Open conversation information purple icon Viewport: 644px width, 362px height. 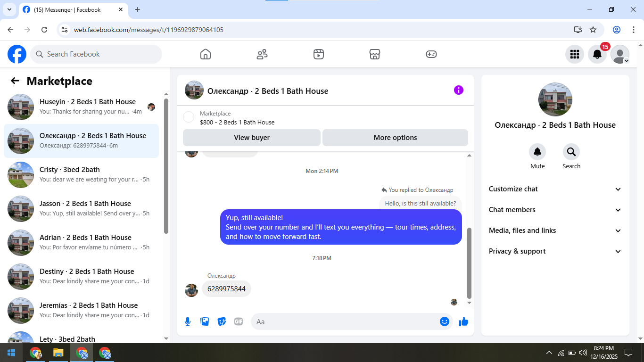(x=459, y=90)
